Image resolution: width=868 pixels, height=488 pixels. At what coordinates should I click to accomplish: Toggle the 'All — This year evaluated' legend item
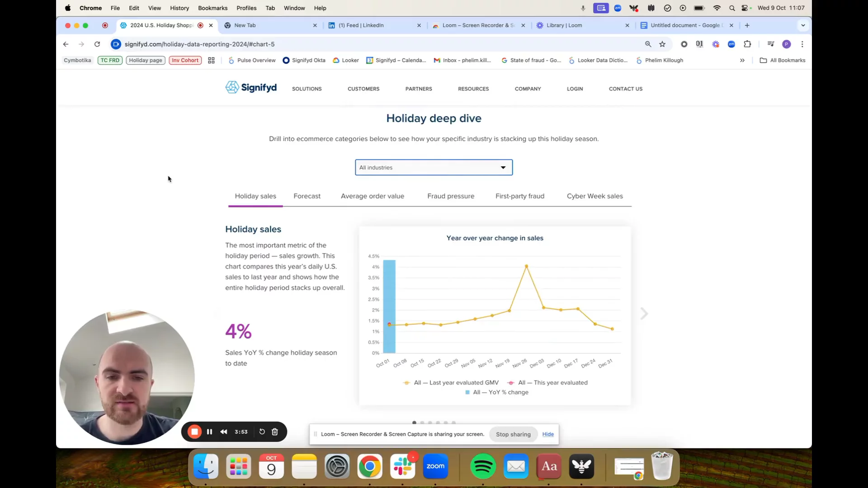tap(552, 383)
